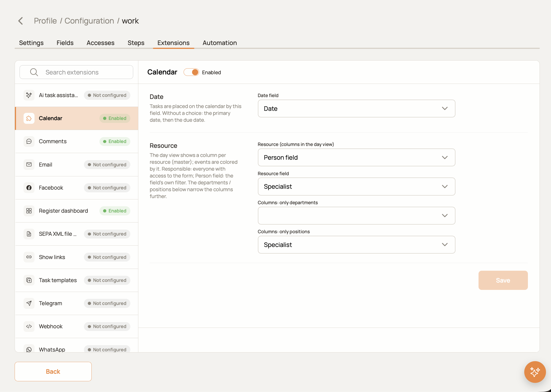Click the Webhook label in the list
Viewport: 551px width, 392px height.
click(x=51, y=326)
